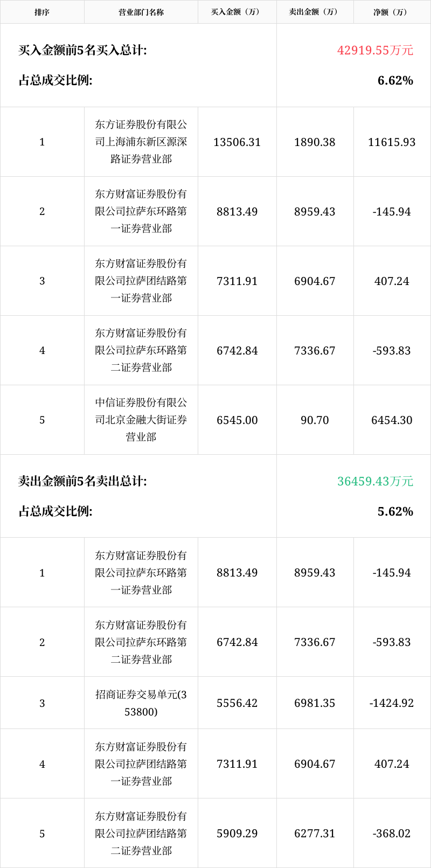The image size is (431, 868).
Task: Click the 6277.31 sell amount cell
Action: [x=315, y=834]
